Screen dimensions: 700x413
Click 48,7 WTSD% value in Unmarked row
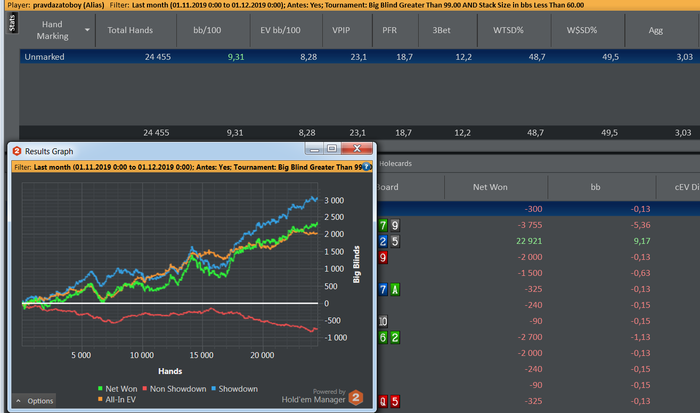pyautogui.click(x=537, y=57)
